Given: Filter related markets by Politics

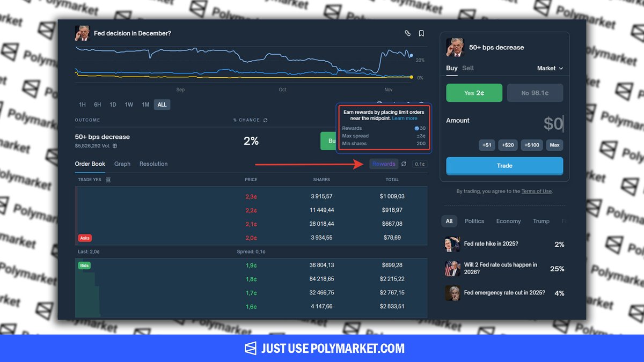Looking at the screenshot, I should tap(474, 221).
